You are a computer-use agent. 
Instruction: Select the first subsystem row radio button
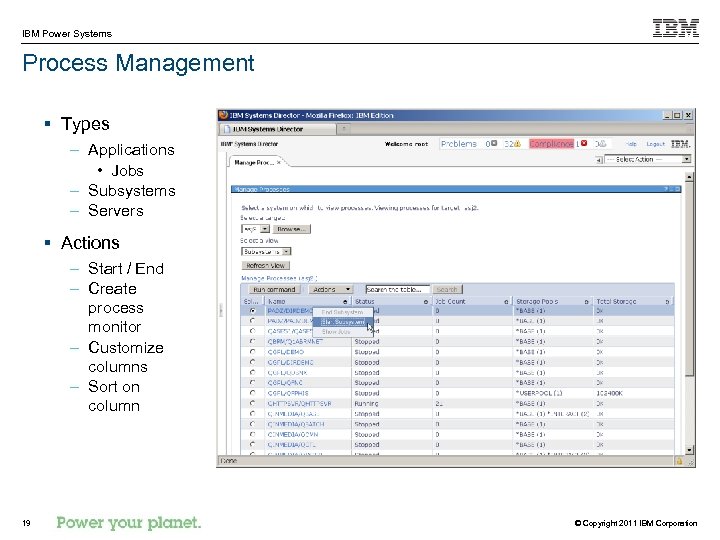253,310
